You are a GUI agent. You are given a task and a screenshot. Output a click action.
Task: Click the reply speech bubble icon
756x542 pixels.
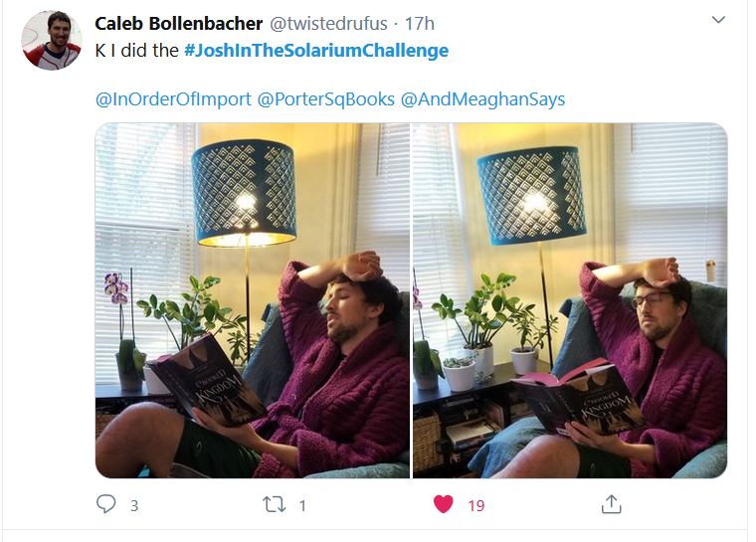[x=106, y=504]
